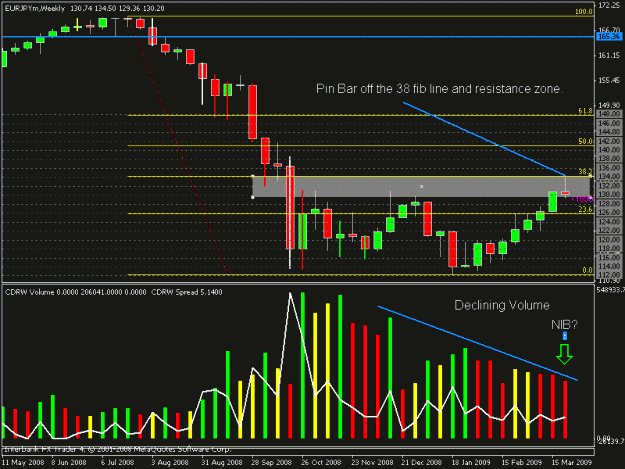Click the 11 May 2008 date label
This screenshot has height=469, width=625.
[x=23, y=462]
